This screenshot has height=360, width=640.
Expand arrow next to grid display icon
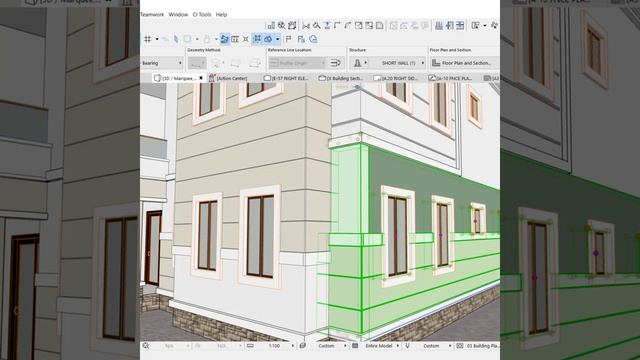[157, 39]
